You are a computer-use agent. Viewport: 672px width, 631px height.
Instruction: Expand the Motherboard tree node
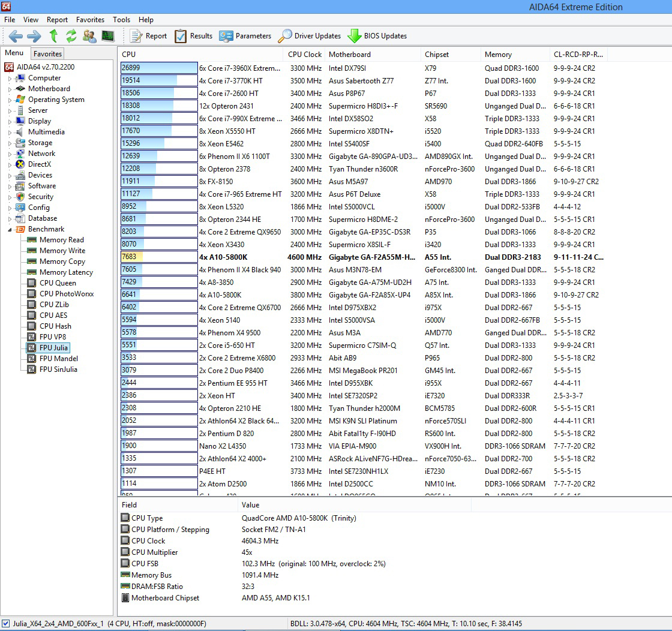[10, 89]
